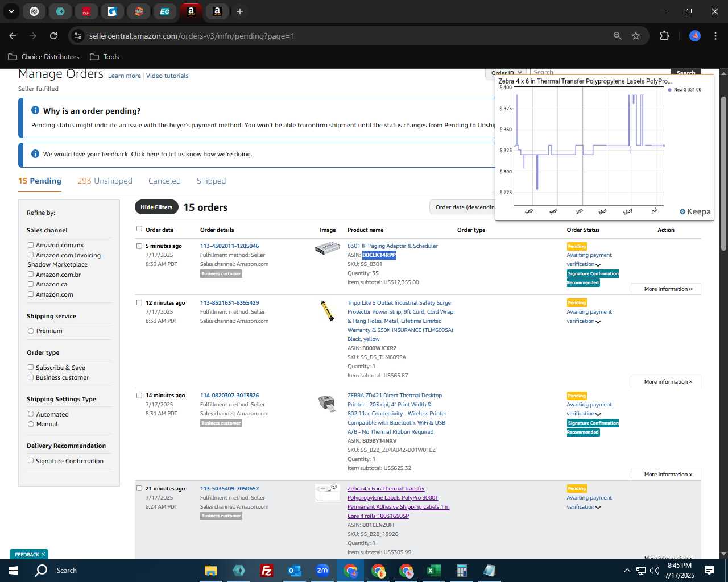The width and height of the screenshot is (728, 582).
Task: Switch to the EC browser tab
Action: (x=165, y=11)
